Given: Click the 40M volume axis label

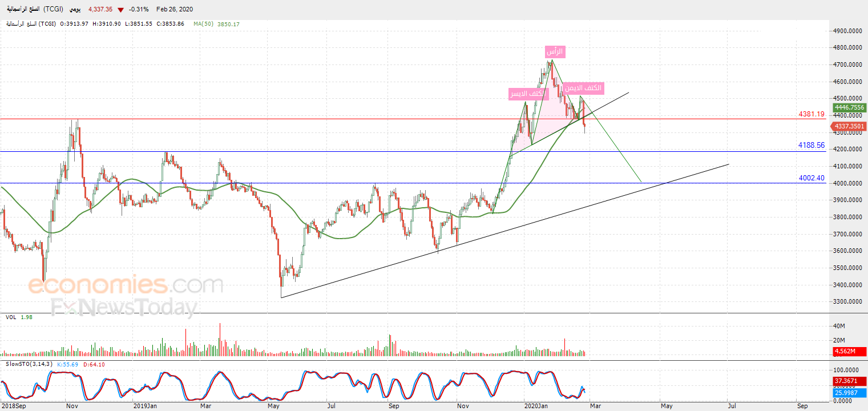Looking at the screenshot, I should coord(839,326).
